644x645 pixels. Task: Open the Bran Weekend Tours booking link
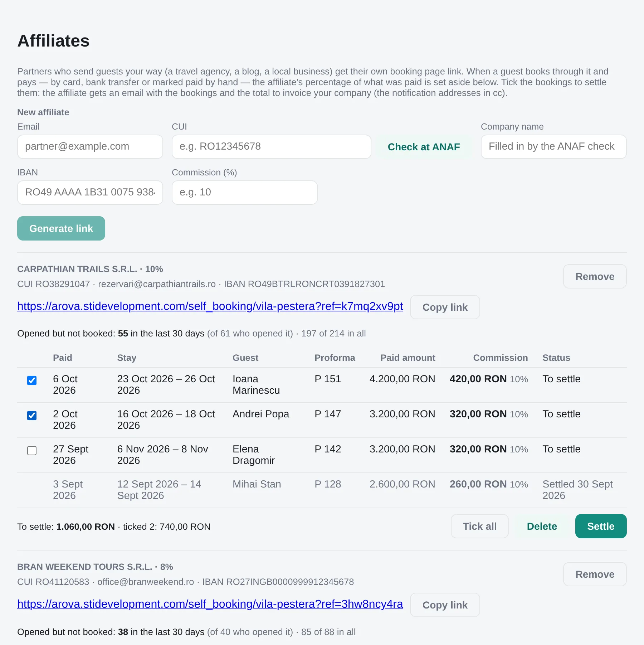pyautogui.click(x=210, y=604)
